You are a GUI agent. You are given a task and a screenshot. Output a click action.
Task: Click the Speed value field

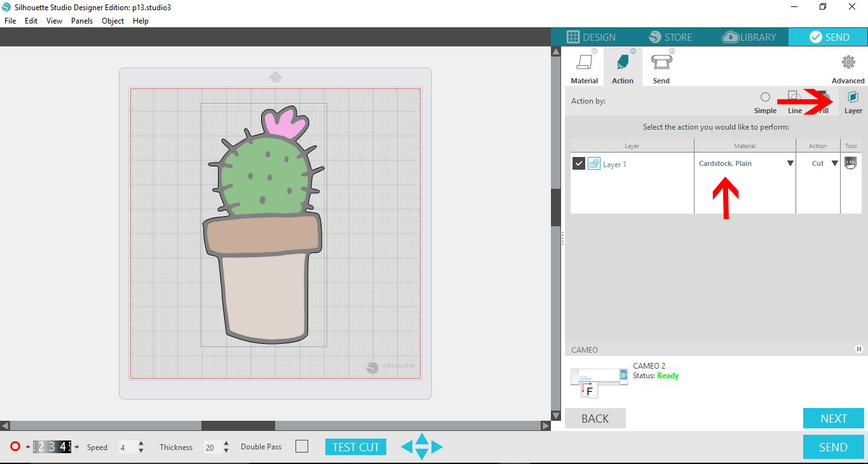[126, 447]
